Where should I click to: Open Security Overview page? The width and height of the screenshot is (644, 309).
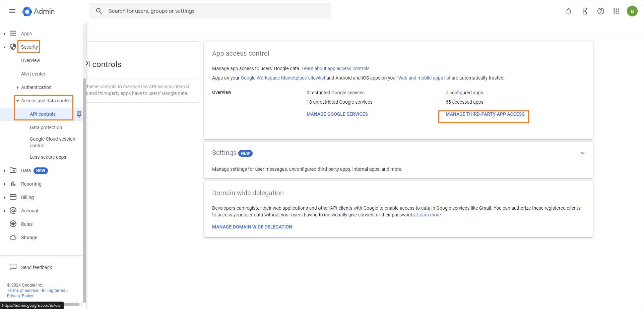coord(30,60)
